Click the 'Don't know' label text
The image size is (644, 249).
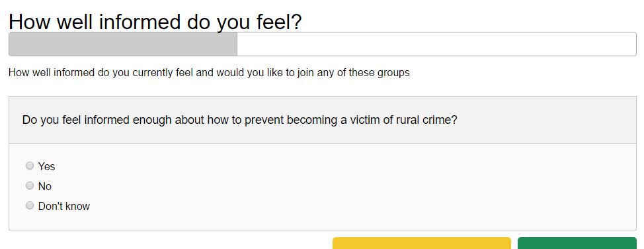[x=64, y=206]
